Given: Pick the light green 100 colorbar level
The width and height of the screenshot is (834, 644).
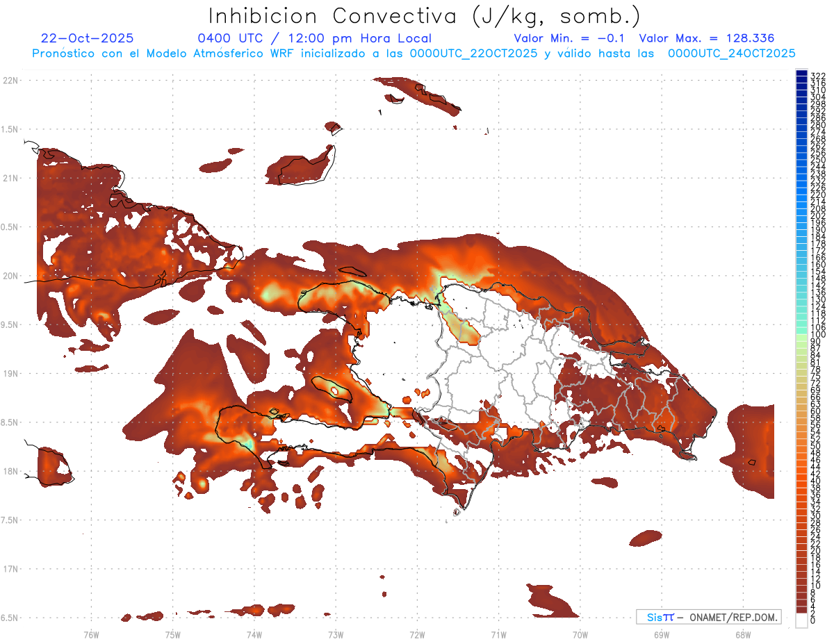Looking at the screenshot, I should point(801,335).
